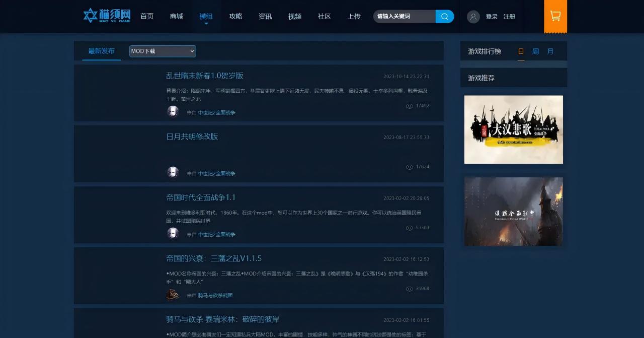Click the 注册 link

pyautogui.click(x=509, y=17)
